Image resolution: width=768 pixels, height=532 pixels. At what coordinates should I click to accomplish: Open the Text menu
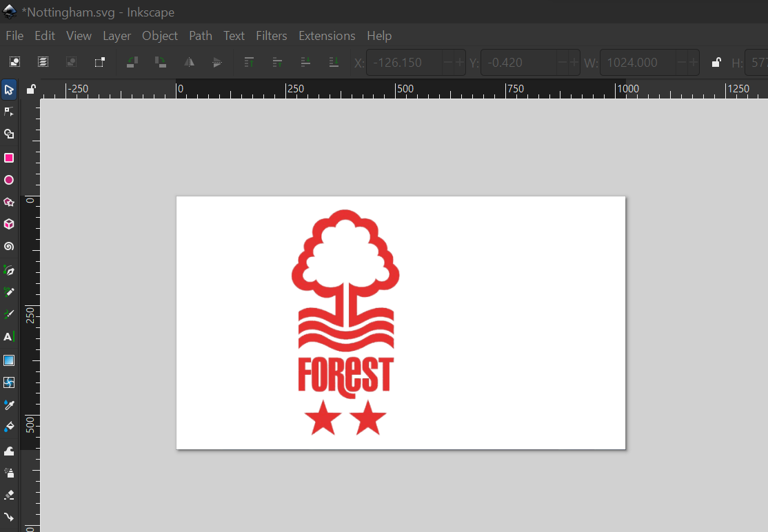pyautogui.click(x=234, y=36)
